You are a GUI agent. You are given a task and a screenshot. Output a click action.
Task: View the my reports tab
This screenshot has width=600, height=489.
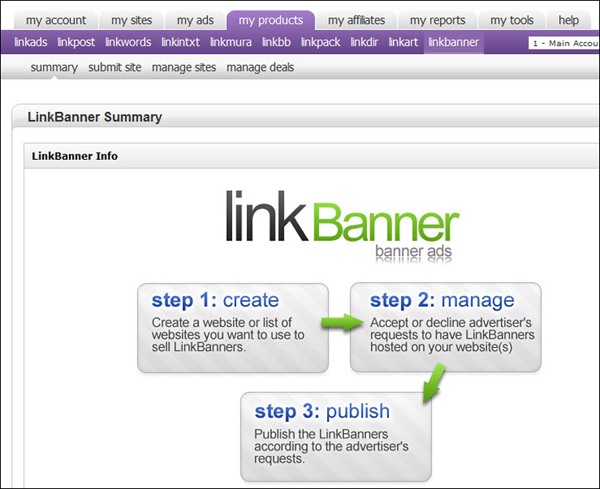click(437, 20)
